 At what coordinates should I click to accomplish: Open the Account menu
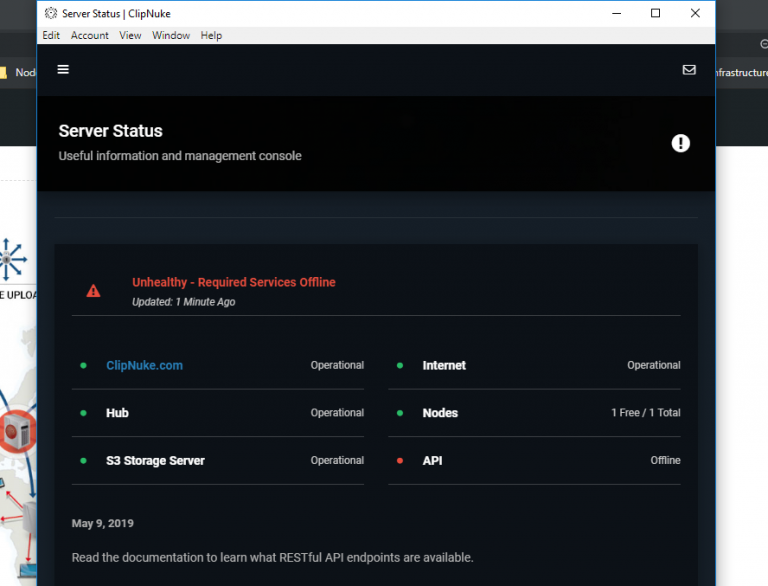pyautogui.click(x=90, y=35)
